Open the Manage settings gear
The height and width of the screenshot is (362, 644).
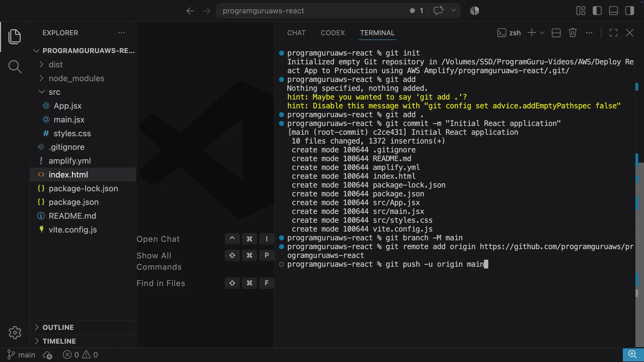pos(15,333)
